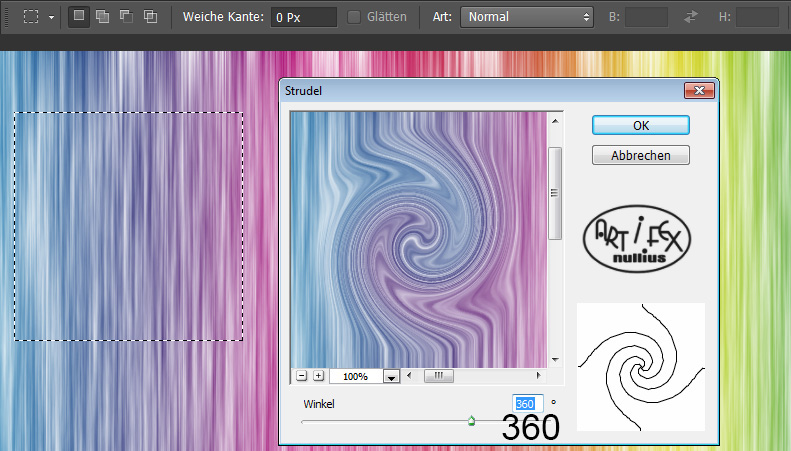Choose the Add to selection icon
The image size is (791, 451).
point(102,17)
